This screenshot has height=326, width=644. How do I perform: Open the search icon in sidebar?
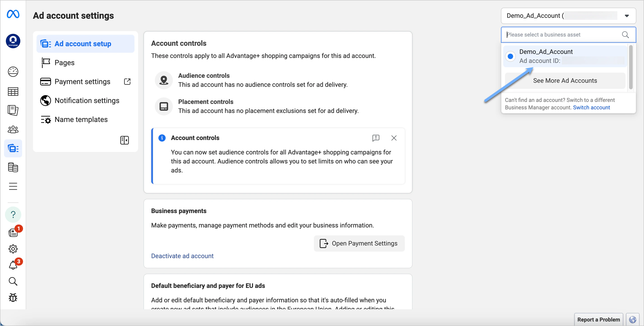13,281
